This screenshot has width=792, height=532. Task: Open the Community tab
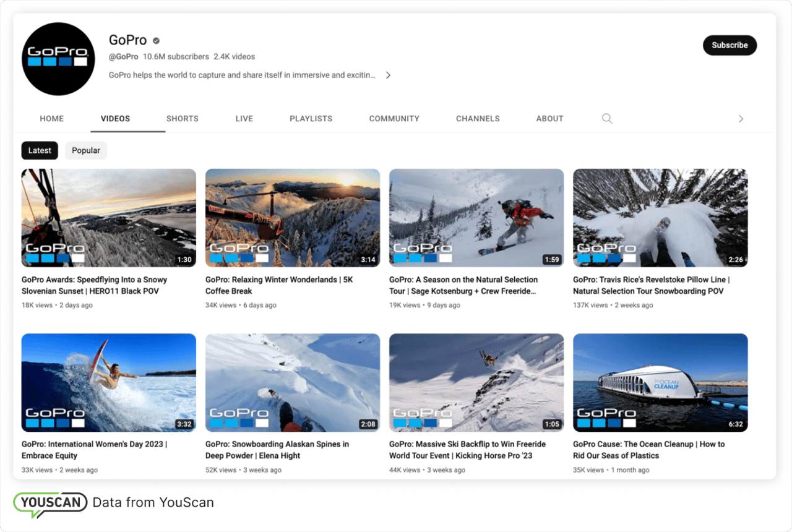[394, 119]
